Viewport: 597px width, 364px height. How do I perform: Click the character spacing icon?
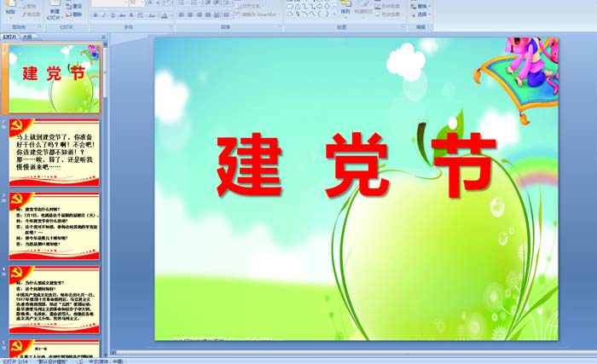click(140, 15)
